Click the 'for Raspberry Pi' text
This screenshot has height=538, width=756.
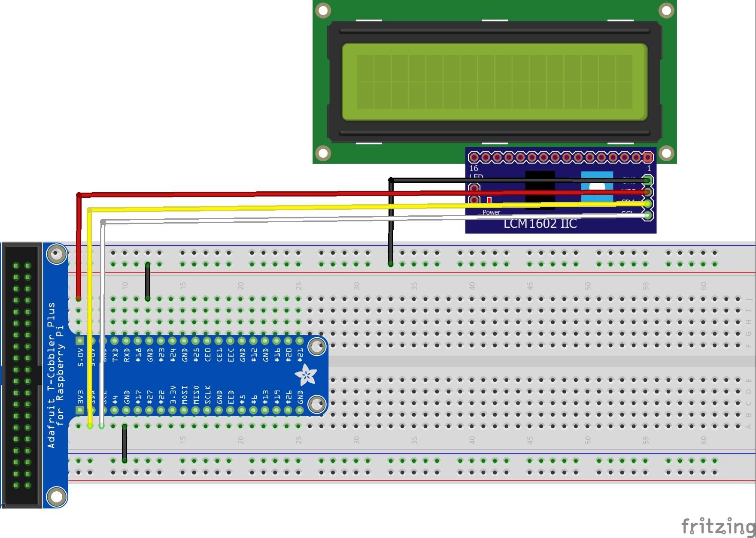tap(60, 375)
